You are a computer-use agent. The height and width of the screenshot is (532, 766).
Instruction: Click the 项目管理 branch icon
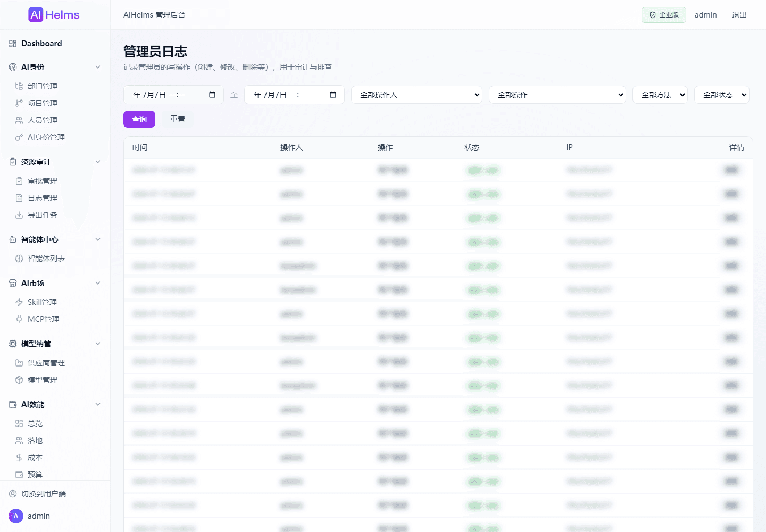tap(19, 103)
